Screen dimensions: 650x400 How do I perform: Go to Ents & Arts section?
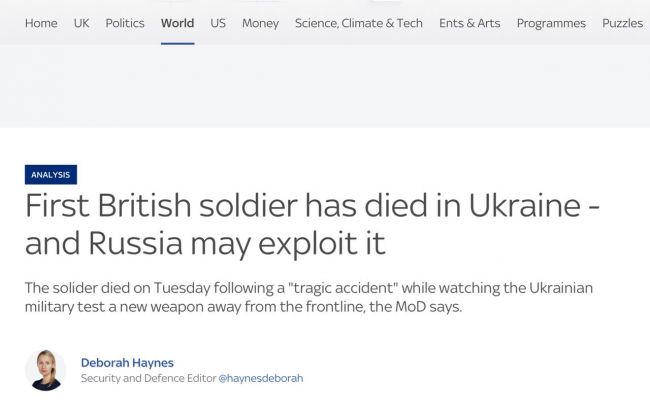point(470,23)
